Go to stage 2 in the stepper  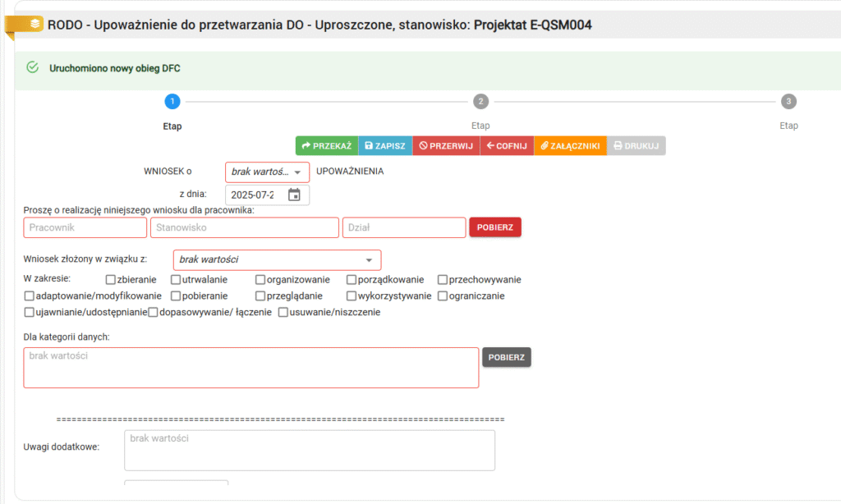point(480,102)
